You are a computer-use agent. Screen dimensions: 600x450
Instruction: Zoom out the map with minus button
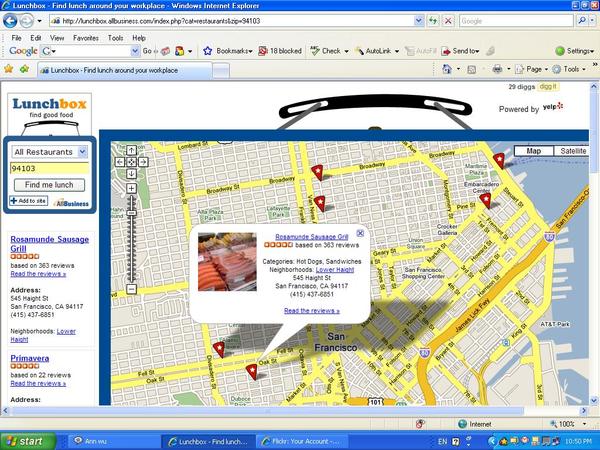click(131, 289)
